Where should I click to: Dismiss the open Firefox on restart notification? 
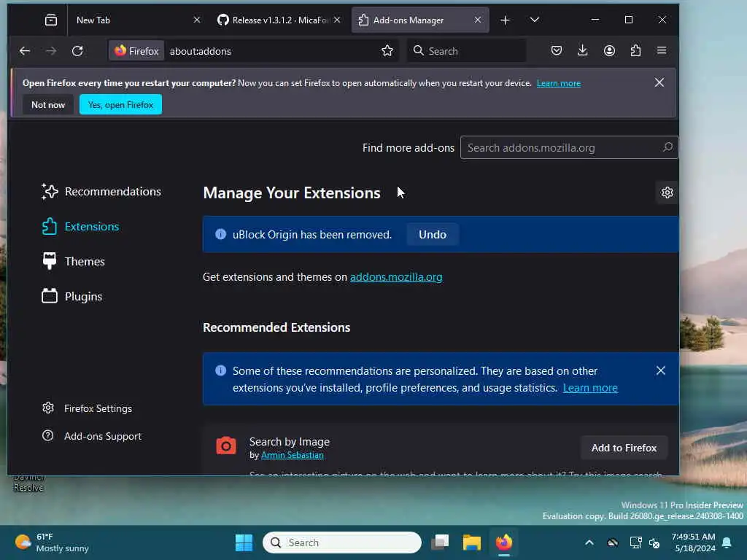point(659,83)
